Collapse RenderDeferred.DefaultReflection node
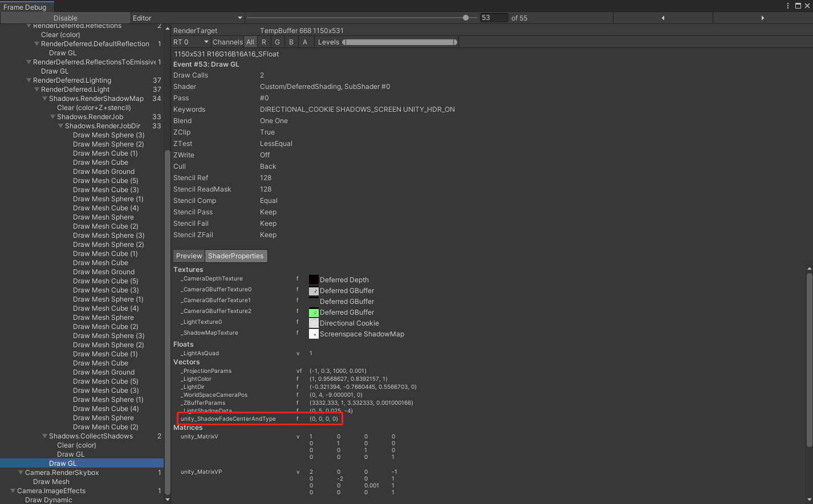 coord(36,44)
